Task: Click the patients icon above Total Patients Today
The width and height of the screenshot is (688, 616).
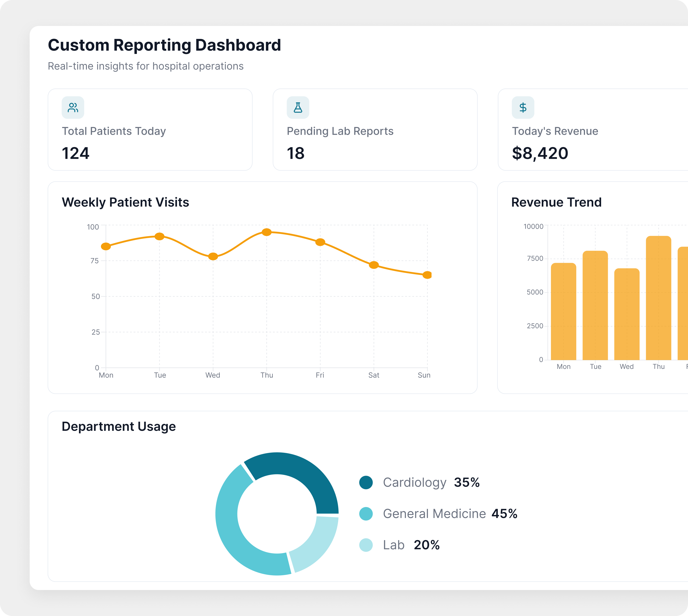Action: tap(73, 108)
